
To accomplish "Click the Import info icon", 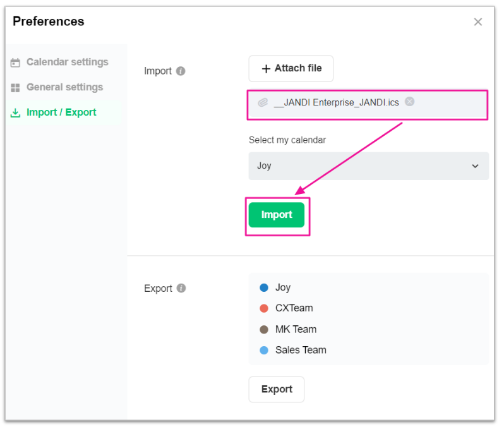I will tap(181, 71).
